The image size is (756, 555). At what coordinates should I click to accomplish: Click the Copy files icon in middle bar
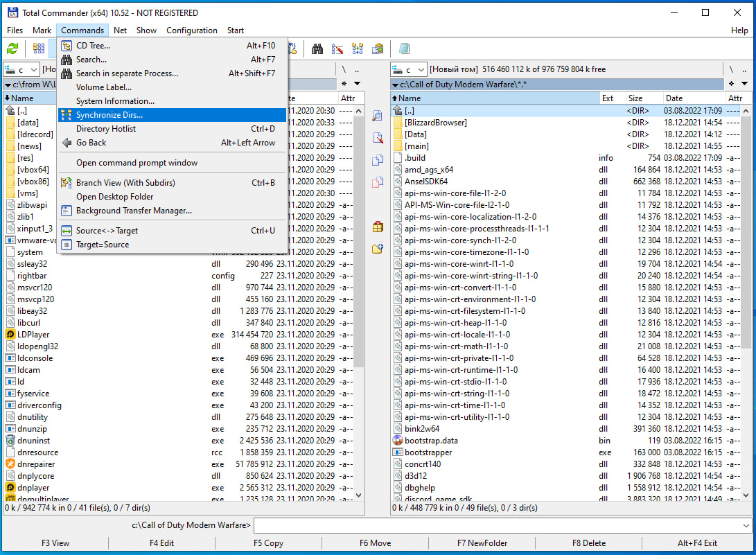pos(378,160)
